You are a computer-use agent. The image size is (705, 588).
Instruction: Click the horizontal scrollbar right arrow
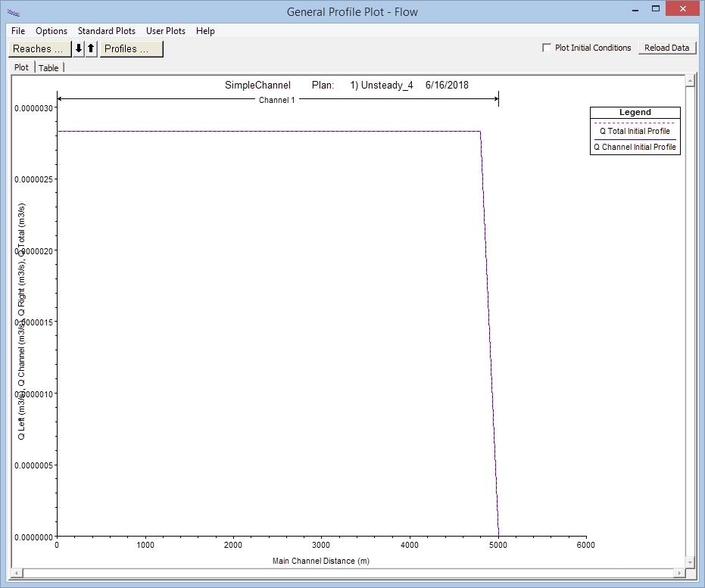coord(679,573)
